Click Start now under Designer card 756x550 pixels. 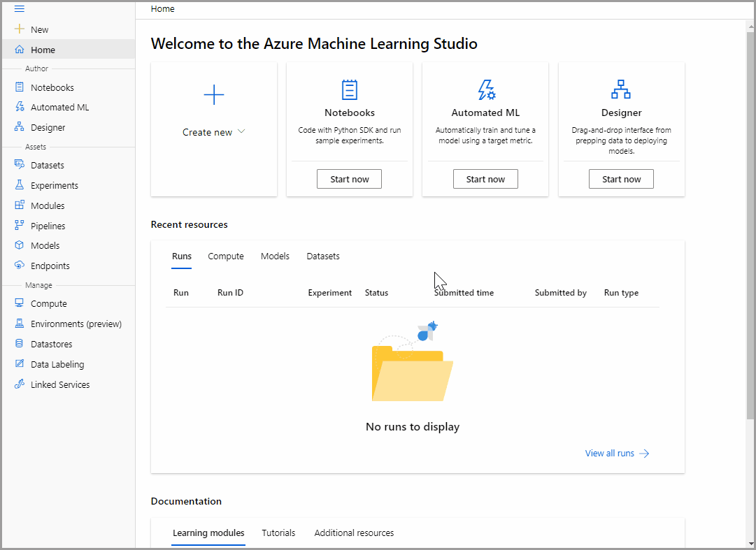point(621,179)
